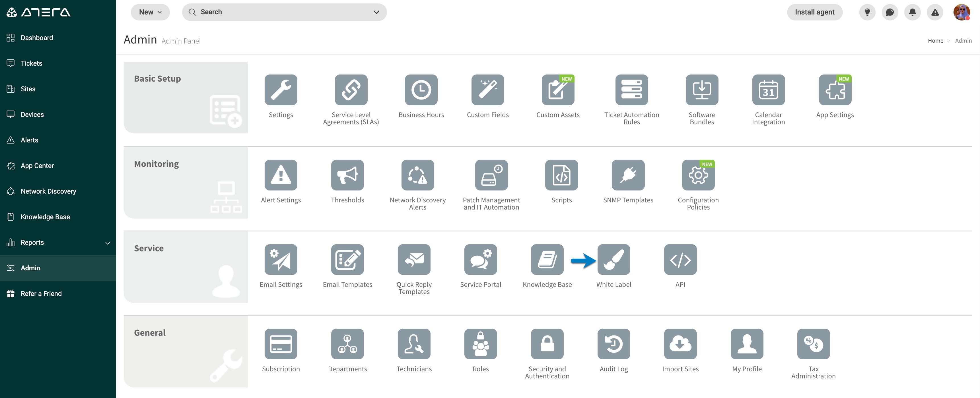
Task: Open Refer a Friend in sidebar
Action: pyautogui.click(x=58, y=293)
